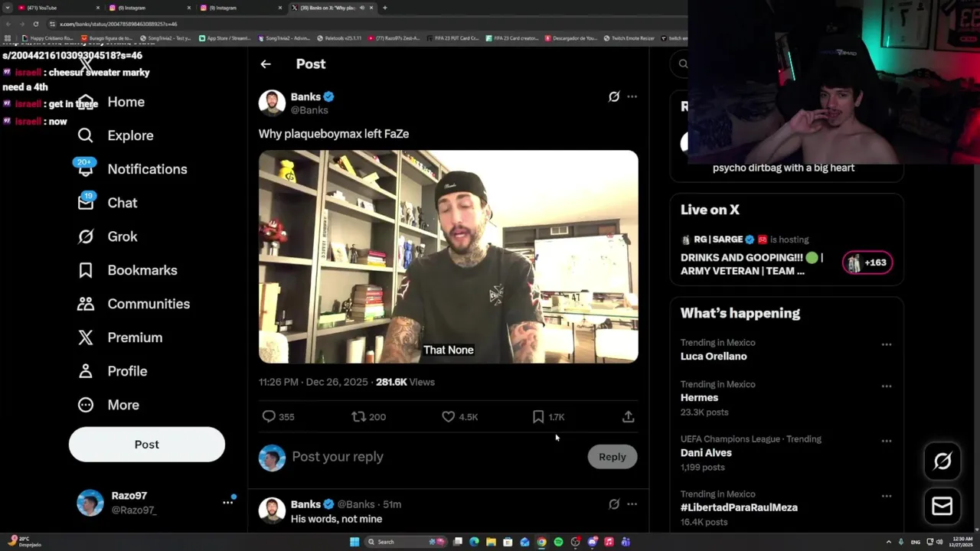Screen dimensions: 980x551
Task: Open more options for Dani Alves trend
Action: click(x=887, y=441)
